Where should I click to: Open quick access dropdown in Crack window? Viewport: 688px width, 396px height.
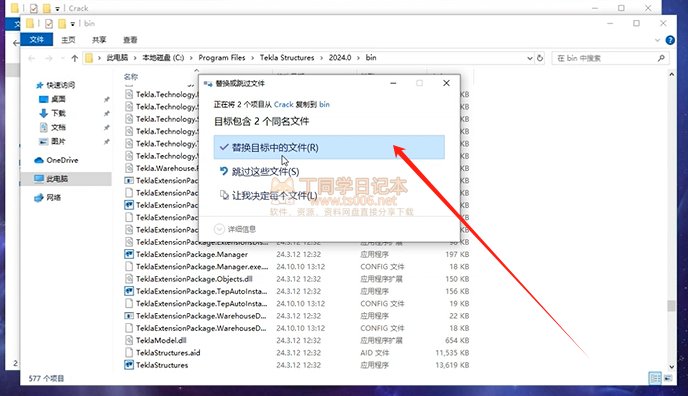click(57, 8)
